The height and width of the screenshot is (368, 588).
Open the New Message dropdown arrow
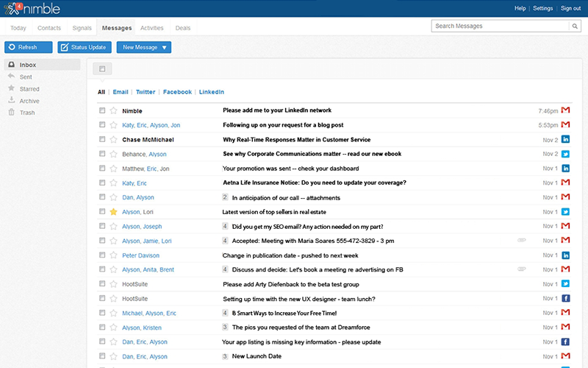point(164,47)
